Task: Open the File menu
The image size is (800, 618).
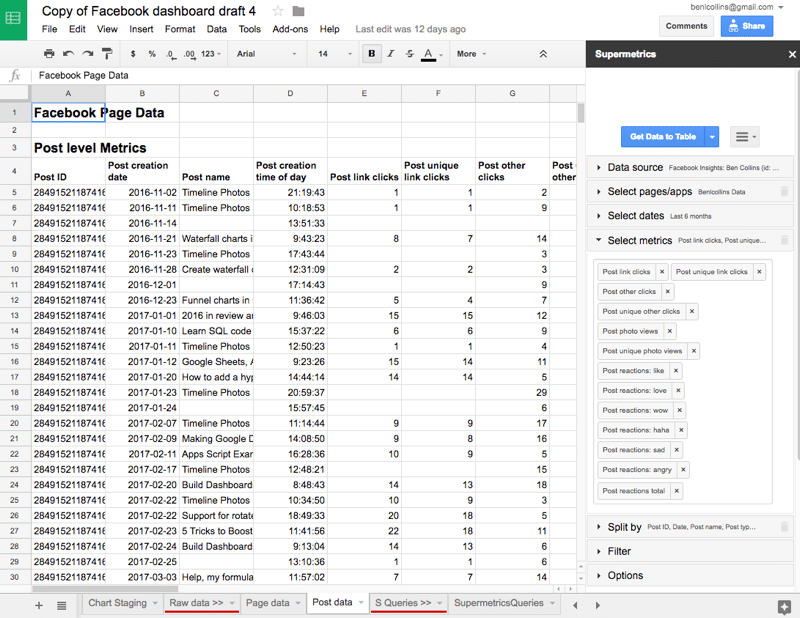Action: (x=49, y=29)
